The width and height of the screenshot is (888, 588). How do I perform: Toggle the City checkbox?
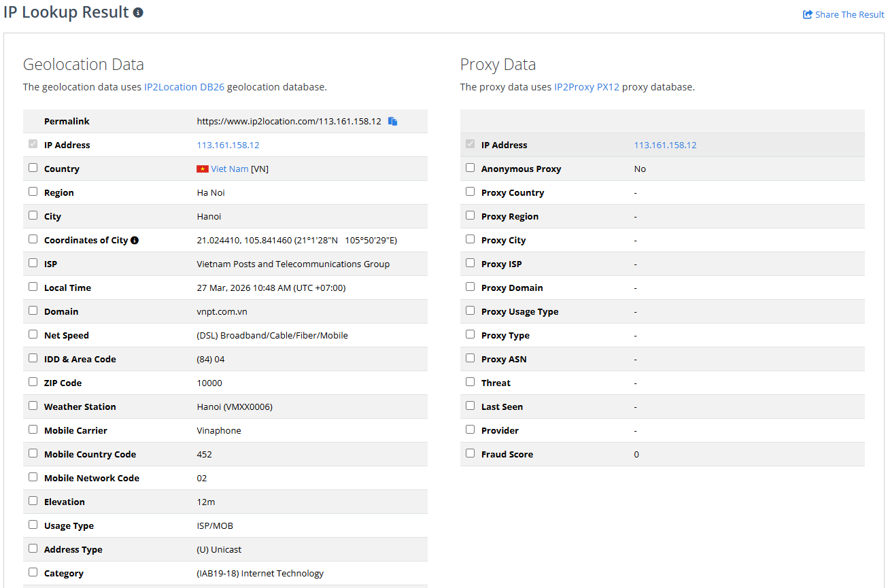point(33,215)
